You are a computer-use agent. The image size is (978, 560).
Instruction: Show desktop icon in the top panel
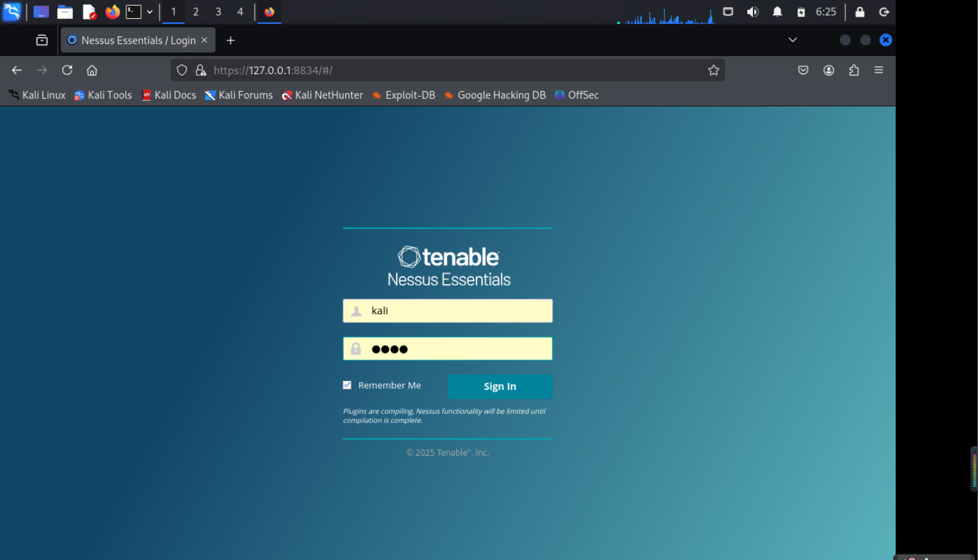pyautogui.click(x=41, y=12)
